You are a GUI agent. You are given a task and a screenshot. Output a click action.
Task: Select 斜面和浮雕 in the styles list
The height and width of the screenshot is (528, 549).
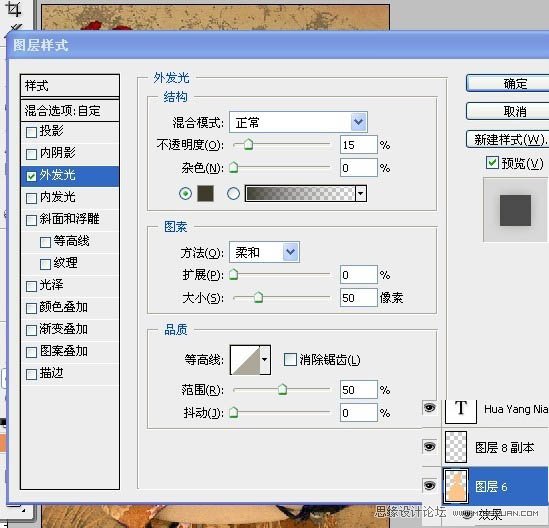coord(70,220)
